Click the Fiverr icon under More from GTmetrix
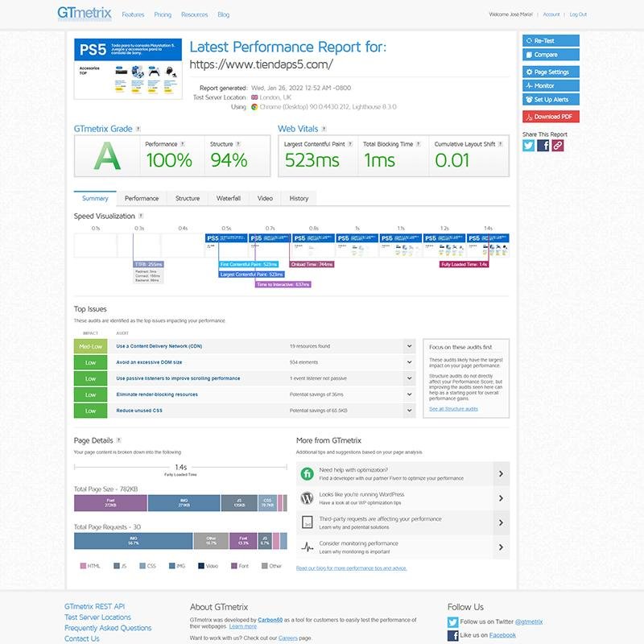644x644 pixels. coord(308,473)
